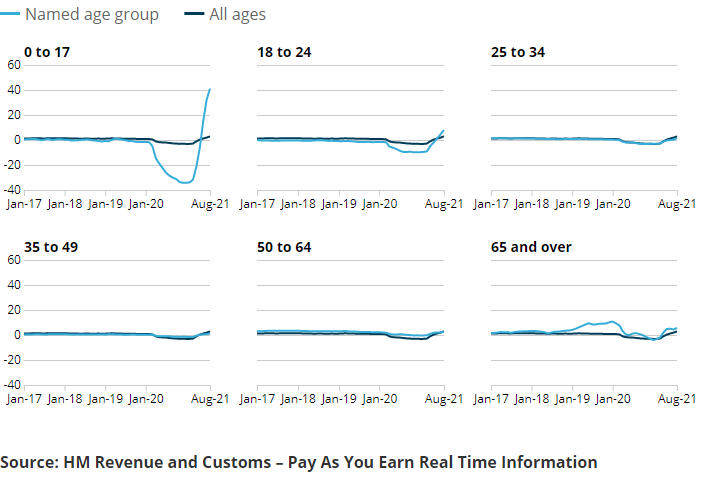Select the 50 to 64 chart title
706x495 pixels.
tap(284, 246)
